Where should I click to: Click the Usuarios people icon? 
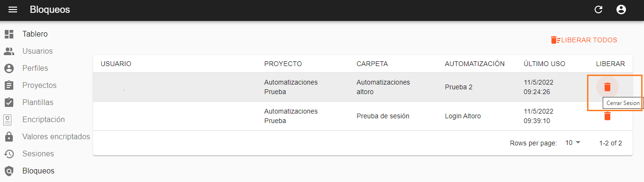pyautogui.click(x=9, y=51)
